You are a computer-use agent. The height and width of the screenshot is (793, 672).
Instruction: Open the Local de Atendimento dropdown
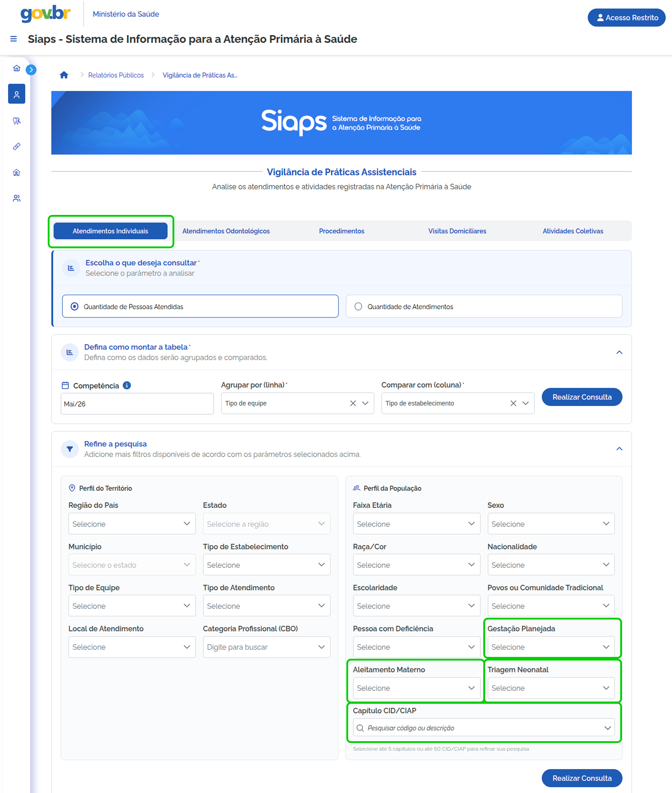tap(132, 647)
